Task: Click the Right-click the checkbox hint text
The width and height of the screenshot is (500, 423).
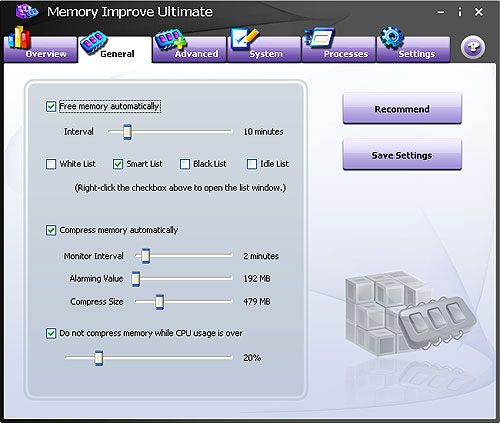Action: [x=180, y=188]
